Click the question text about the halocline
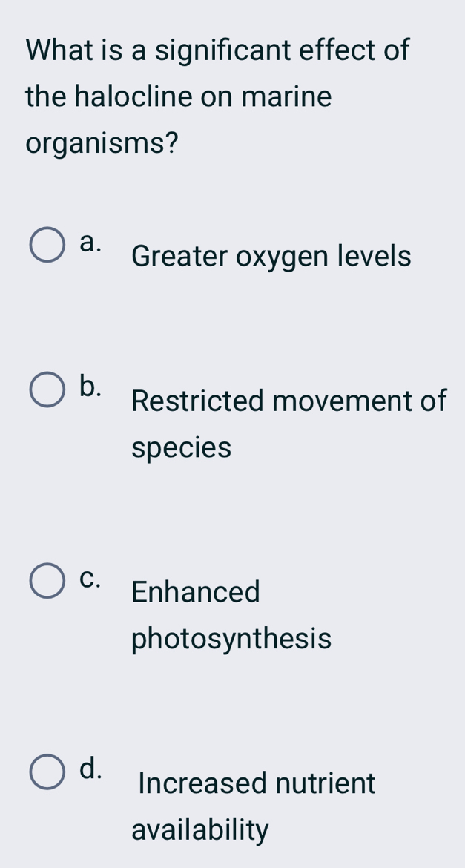This screenshot has width=465, height=868. tap(215, 96)
